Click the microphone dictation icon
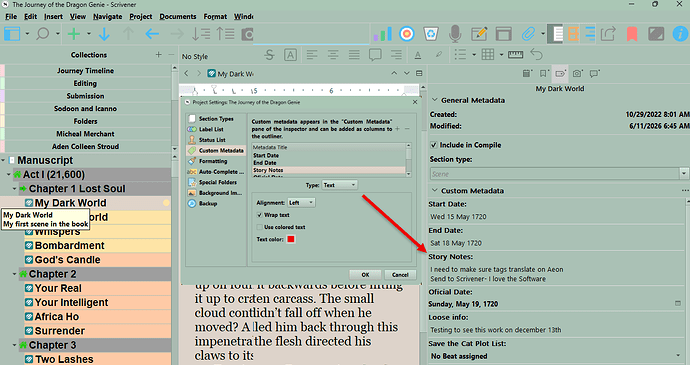690x365 pixels. coord(455,34)
